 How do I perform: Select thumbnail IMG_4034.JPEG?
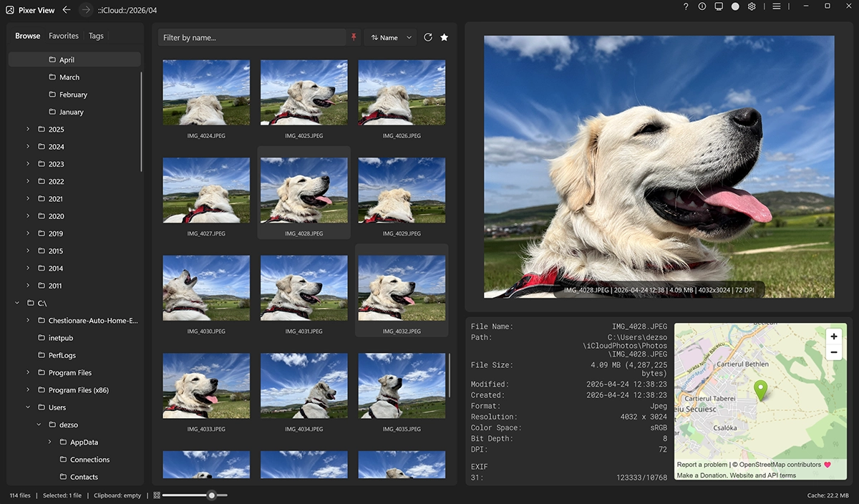pos(304,386)
